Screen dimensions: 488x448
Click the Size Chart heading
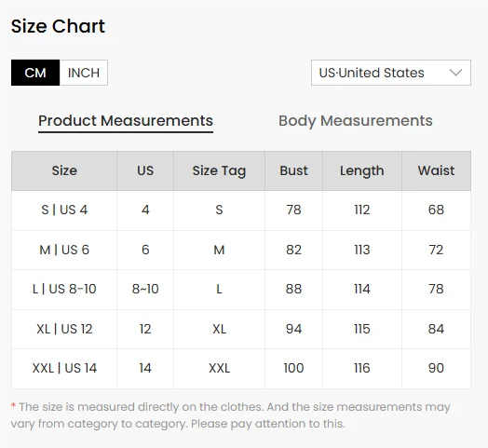pyautogui.click(x=58, y=26)
